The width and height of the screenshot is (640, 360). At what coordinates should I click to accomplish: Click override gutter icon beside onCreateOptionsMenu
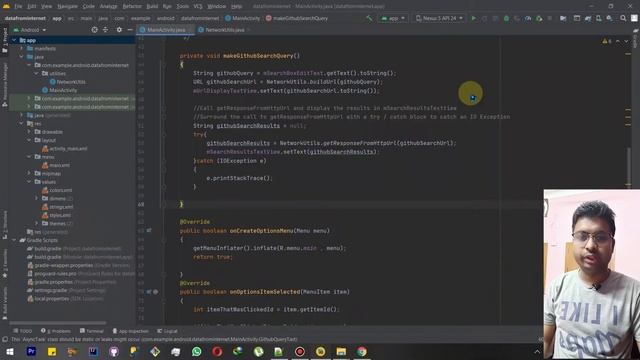coord(149,231)
